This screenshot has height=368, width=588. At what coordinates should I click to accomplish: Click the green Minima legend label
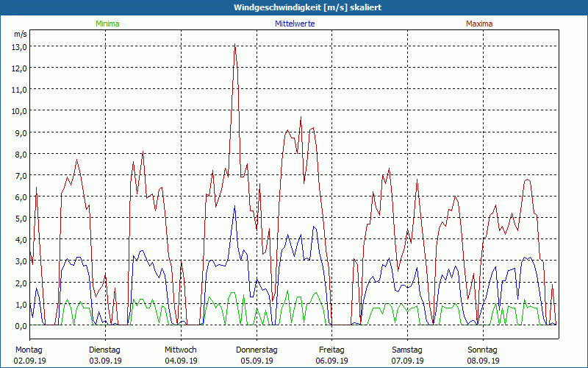(107, 24)
